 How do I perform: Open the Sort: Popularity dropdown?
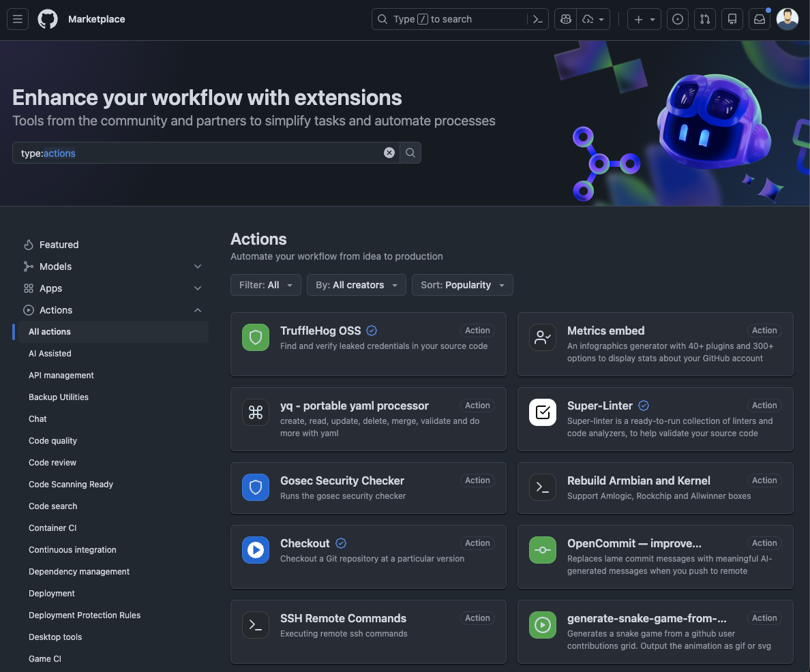tap(462, 285)
